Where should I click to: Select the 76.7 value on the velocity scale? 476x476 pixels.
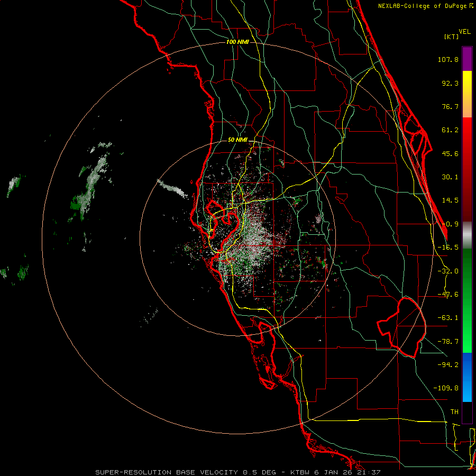click(450, 106)
